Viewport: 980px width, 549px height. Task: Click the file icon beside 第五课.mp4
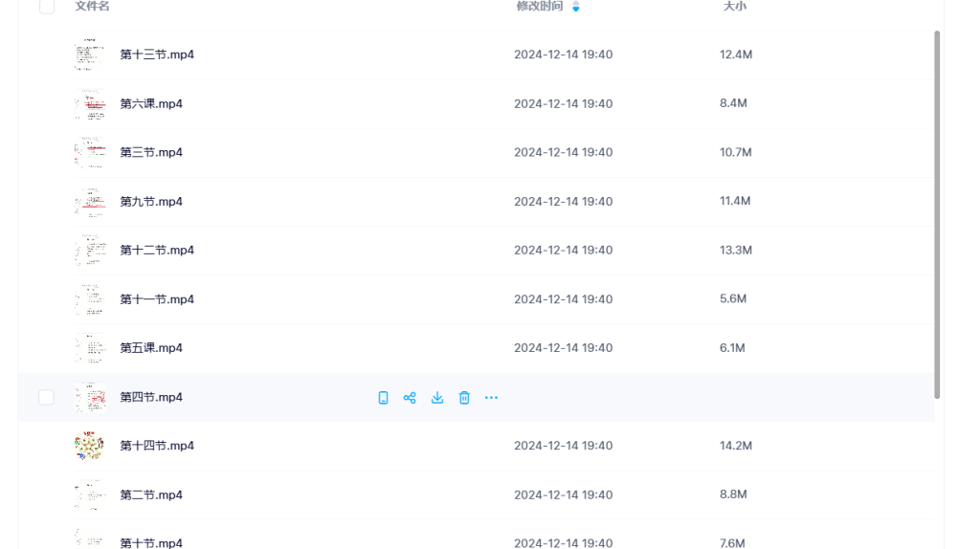click(90, 348)
